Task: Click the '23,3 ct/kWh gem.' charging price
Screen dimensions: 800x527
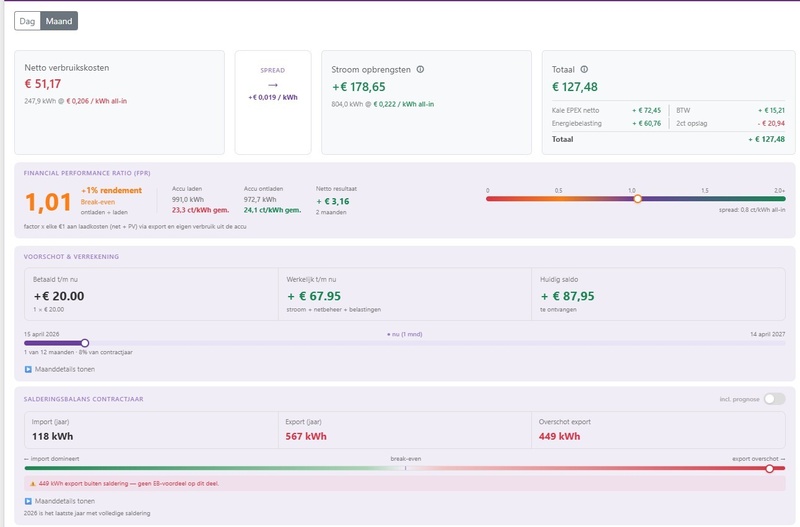Action: (x=201, y=210)
